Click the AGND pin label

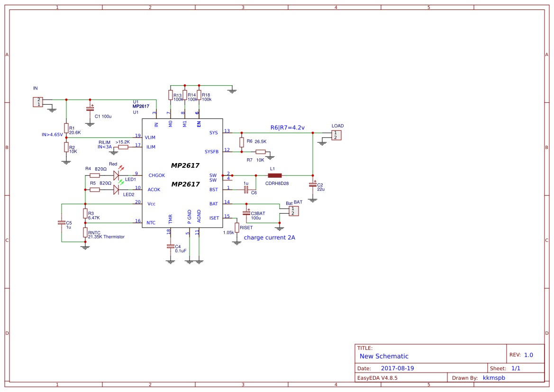click(x=199, y=216)
